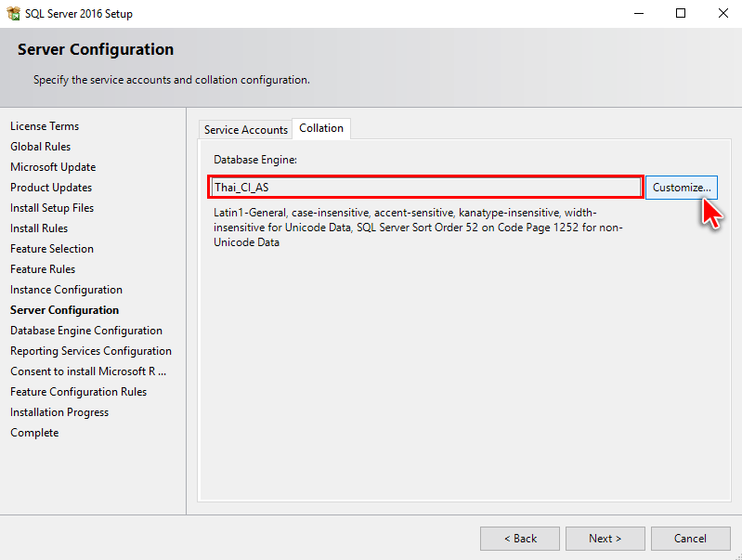The width and height of the screenshot is (742, 560).
Task: Click the Thai_CI_AS collation field
Action: point(426,187)
